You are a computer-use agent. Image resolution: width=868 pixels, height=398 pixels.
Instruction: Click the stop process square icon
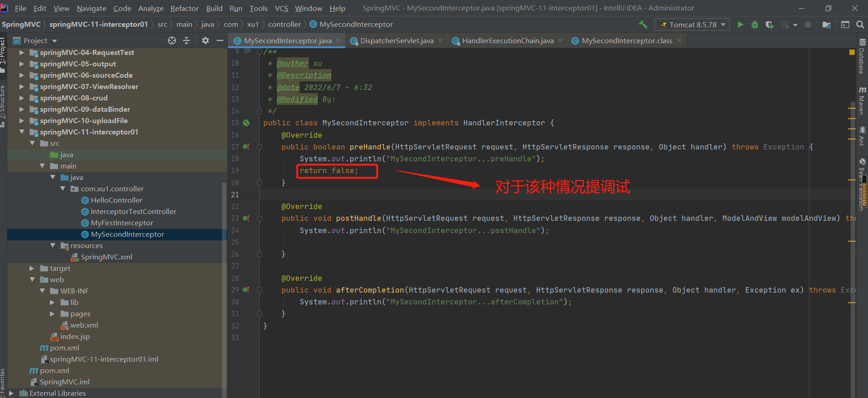tap(808, 25)
